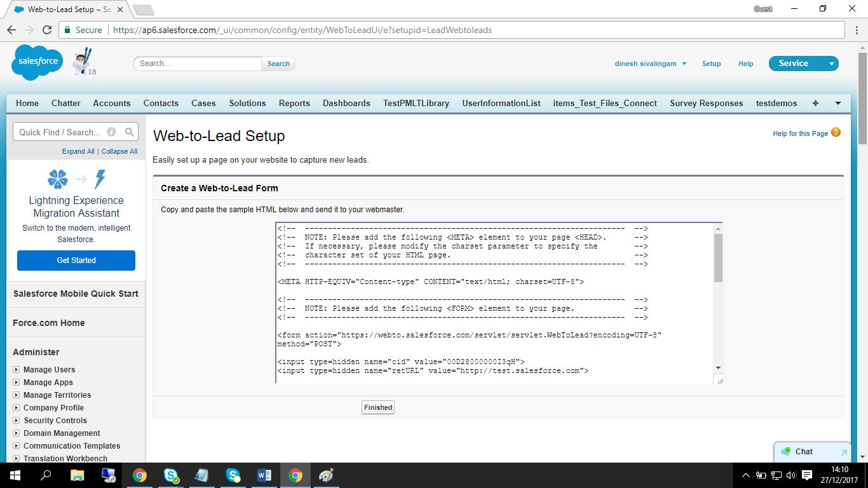The image size is (868, 488).
Task: Click the chat bubble icon
Action: click(787, 452)
